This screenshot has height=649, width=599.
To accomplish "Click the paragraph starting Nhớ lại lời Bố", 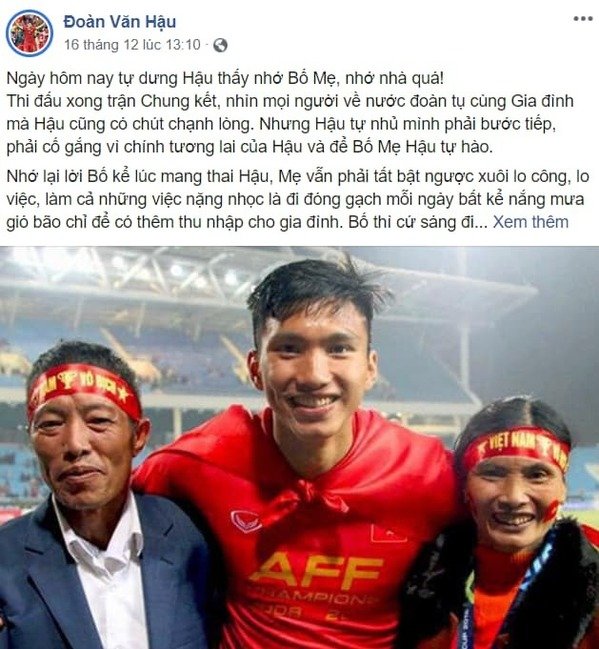I will (x=297, y=200).
